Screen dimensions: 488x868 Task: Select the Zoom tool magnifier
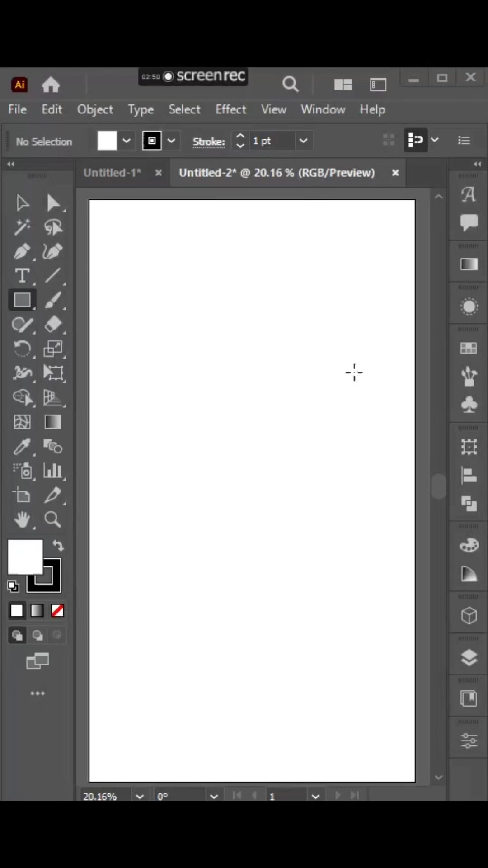(53, 520)
